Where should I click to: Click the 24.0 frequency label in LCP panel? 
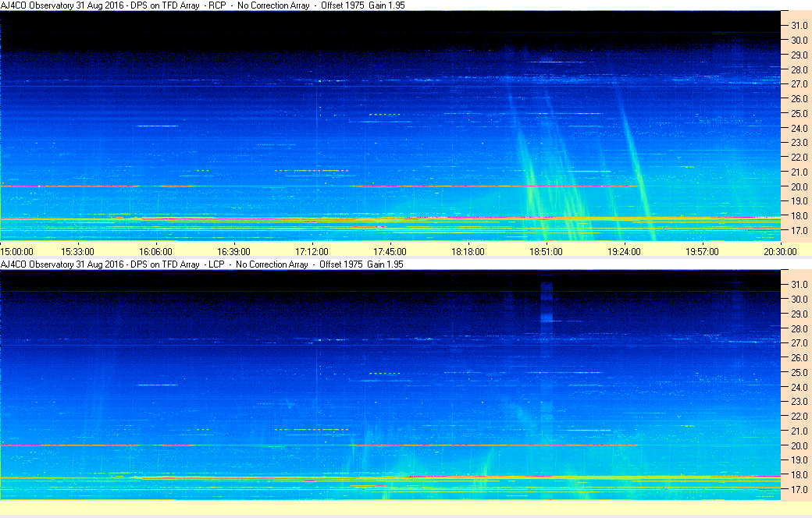click(799, 387)
